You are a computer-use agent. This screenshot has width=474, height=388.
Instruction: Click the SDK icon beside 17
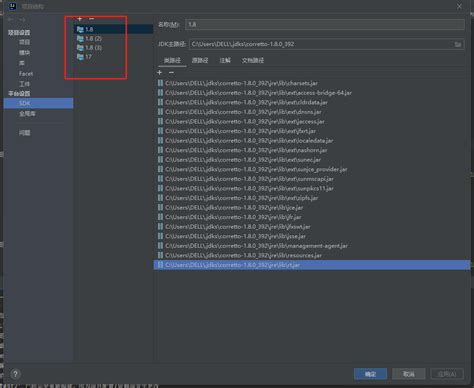pos(80,57)
